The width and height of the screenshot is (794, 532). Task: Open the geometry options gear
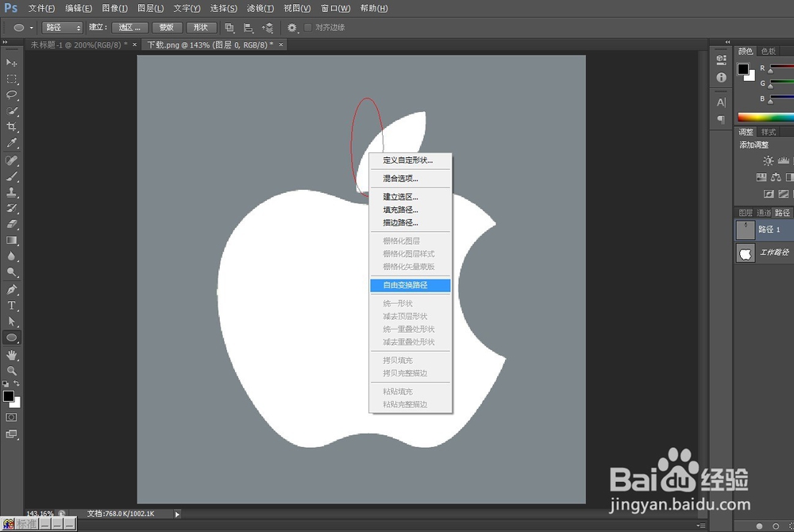pyautogui.click(x=292, y=28)
